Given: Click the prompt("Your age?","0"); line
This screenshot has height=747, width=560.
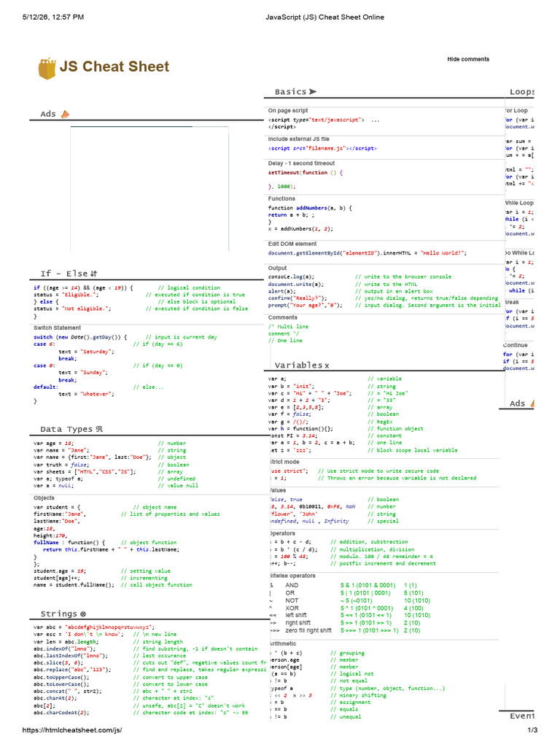Looking at the screenshot, I should coord(306,306).
